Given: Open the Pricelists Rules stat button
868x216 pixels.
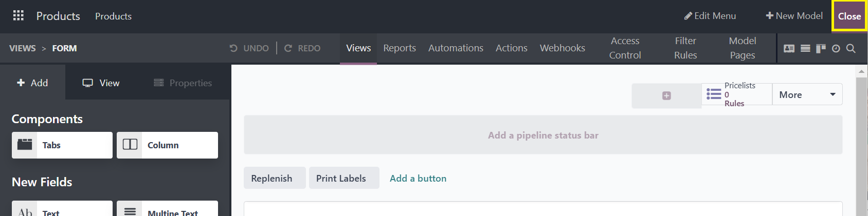Looking at the screenshot, I should pos(737,94).
